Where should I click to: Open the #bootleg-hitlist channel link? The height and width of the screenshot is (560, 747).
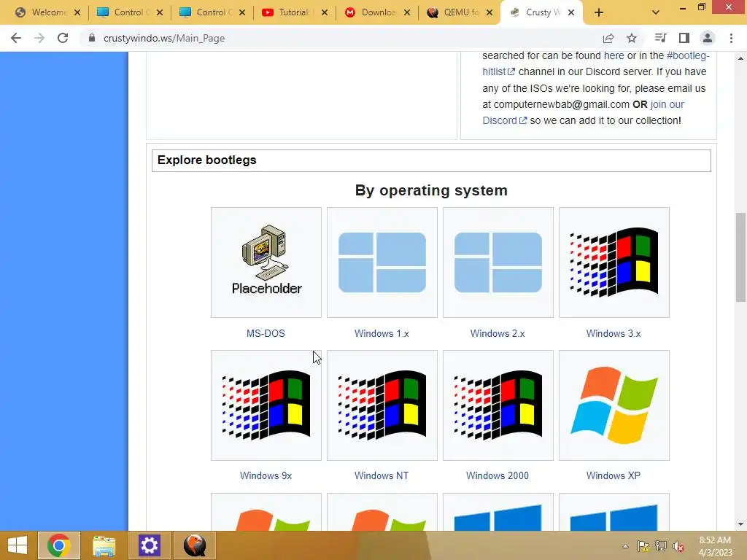(x=688, y=55)
